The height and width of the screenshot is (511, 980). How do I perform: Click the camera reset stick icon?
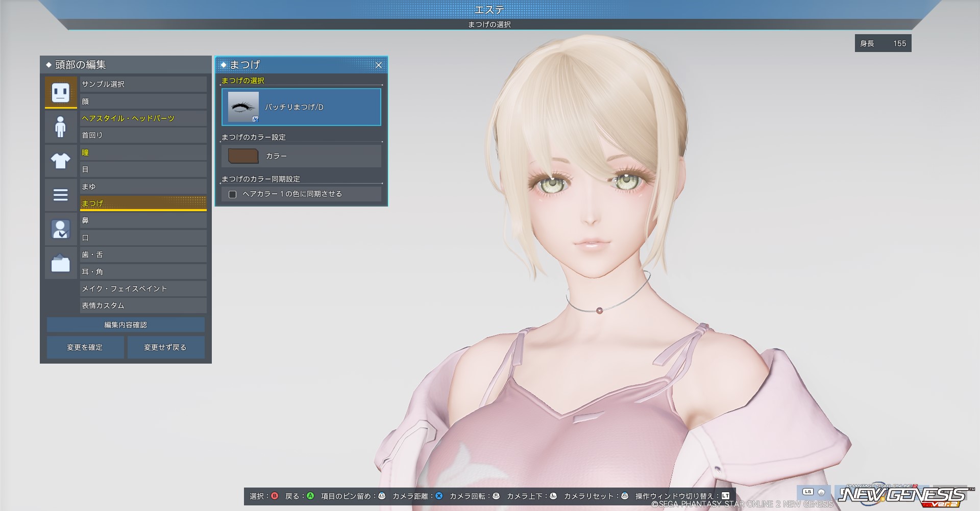(x=625, y=496)
